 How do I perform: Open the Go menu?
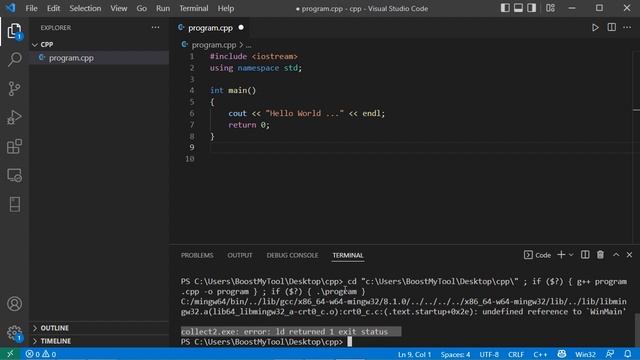(x=142, y=8)
